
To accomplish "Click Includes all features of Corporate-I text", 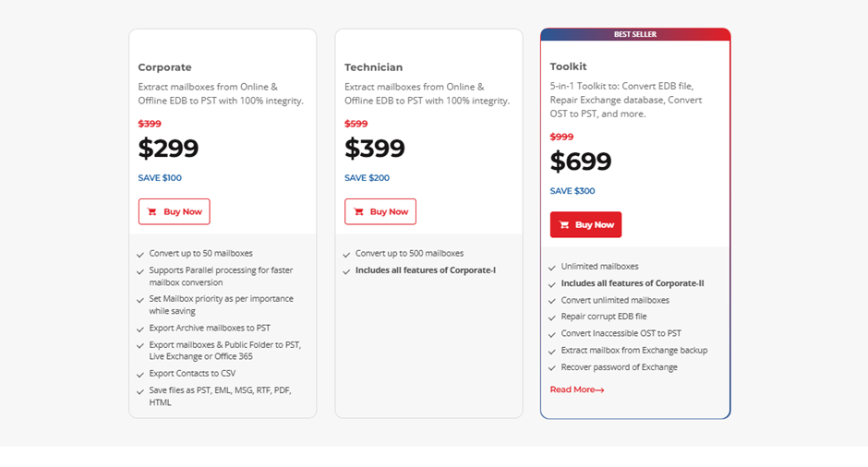I will pyautogui.click(x=426, y=270).
